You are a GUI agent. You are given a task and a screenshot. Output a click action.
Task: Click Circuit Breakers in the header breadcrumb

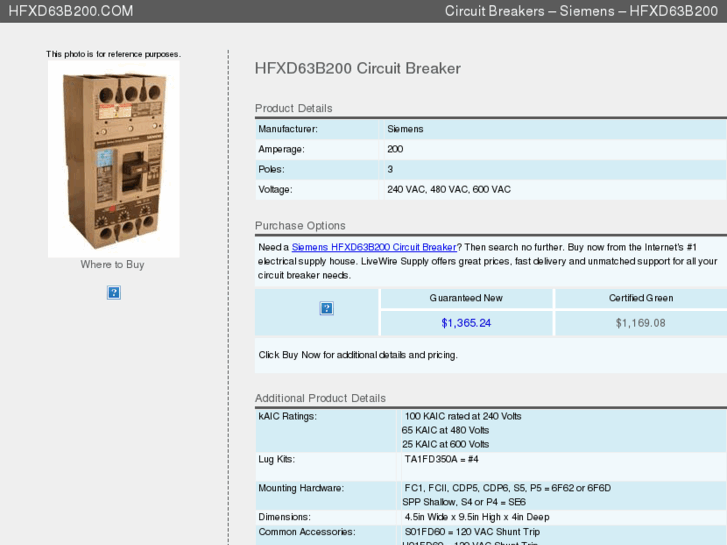[x=494, y=11]
